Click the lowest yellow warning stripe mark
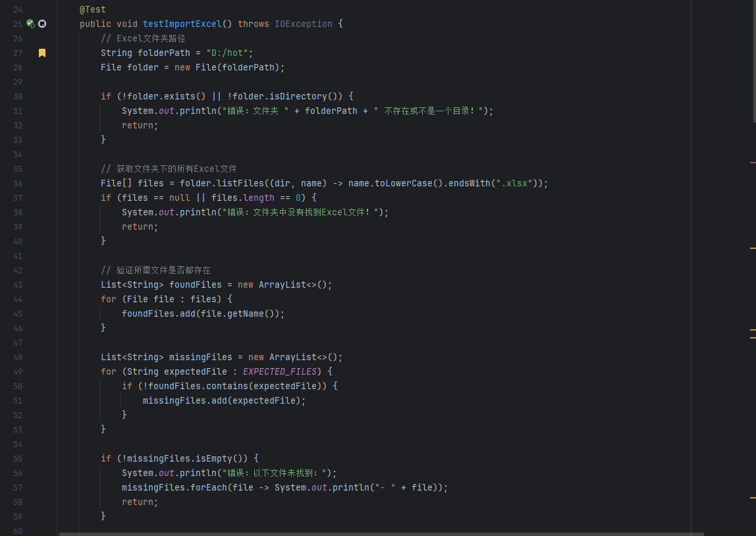 [x=753, y=497]
